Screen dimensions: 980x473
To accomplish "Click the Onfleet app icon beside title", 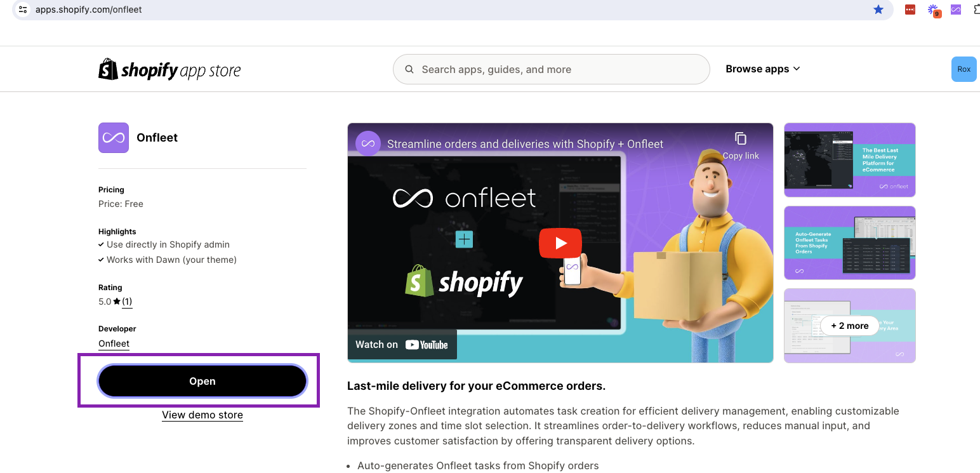I will click(114, 138).
